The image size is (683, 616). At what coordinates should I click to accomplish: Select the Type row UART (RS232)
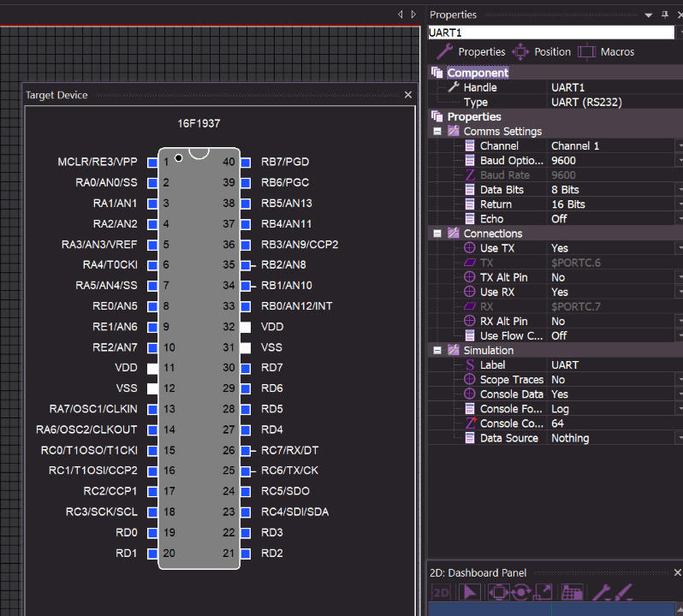[555, 103]
